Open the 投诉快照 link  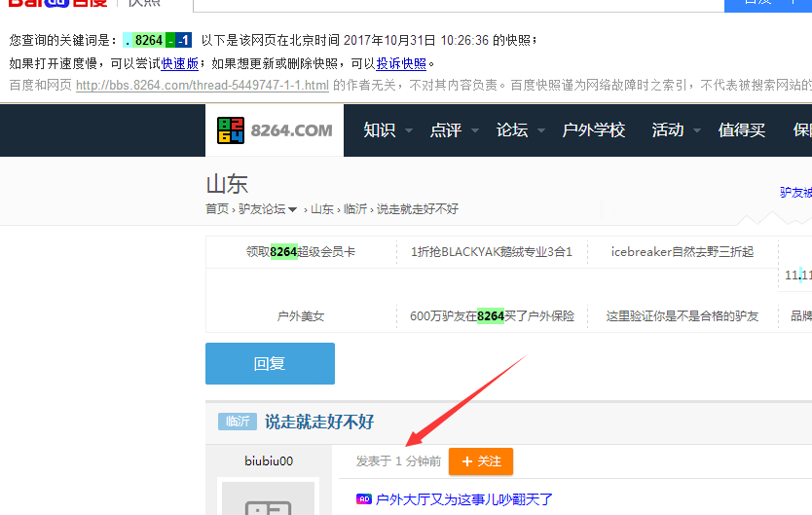click(x=401, y=63)
